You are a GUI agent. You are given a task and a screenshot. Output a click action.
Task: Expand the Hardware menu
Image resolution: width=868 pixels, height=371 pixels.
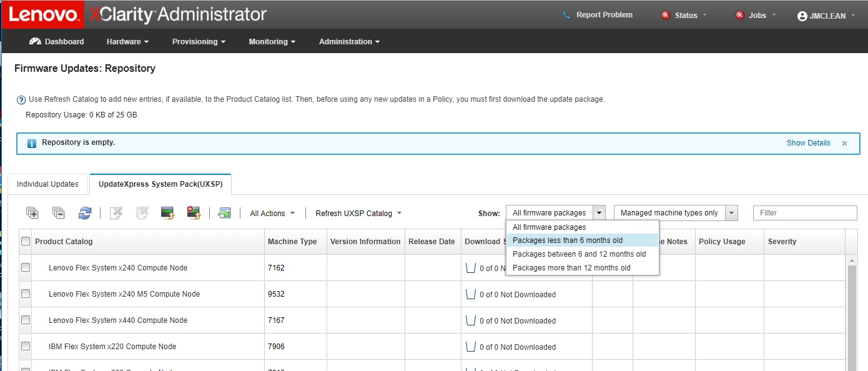click(127, 42)
